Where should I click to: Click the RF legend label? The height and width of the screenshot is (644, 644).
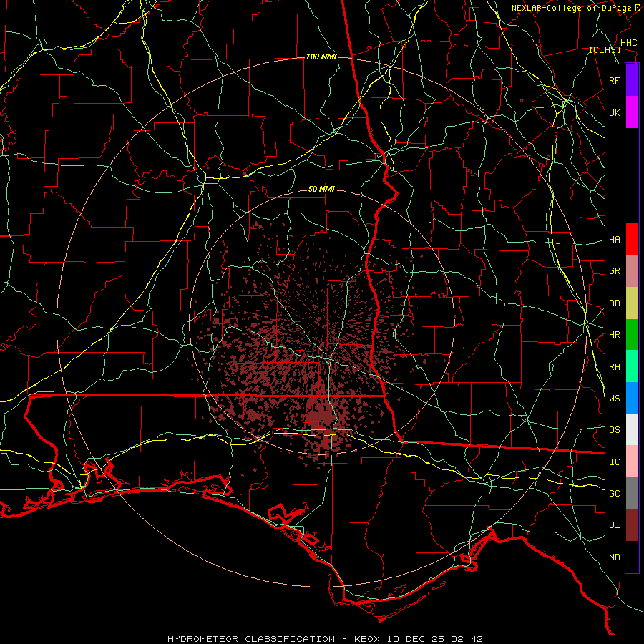(614, 80)
